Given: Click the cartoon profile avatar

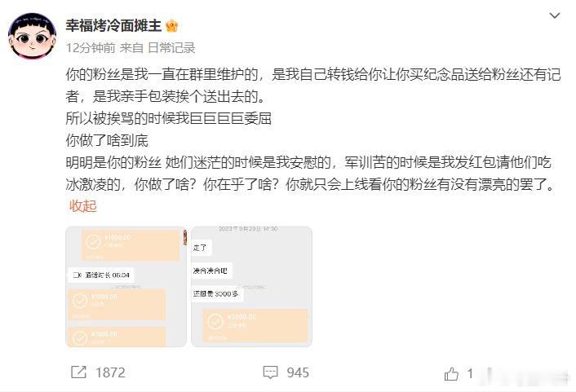Looking at the screenshot, I should [x=33, y=36].
